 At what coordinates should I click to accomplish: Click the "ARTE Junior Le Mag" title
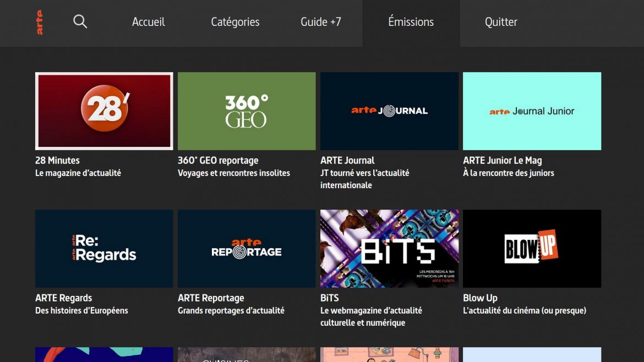[503, 161]
